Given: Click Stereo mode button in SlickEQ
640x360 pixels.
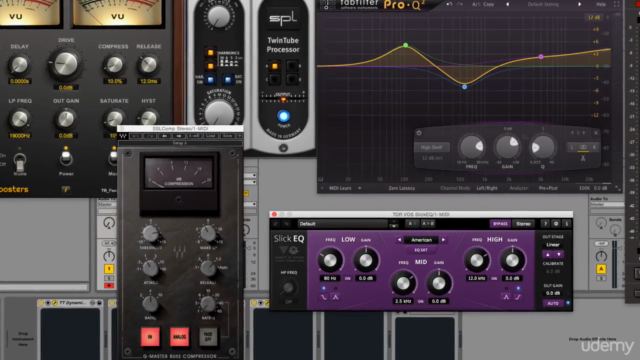Looking at the screenshot, I should (523, 224).
